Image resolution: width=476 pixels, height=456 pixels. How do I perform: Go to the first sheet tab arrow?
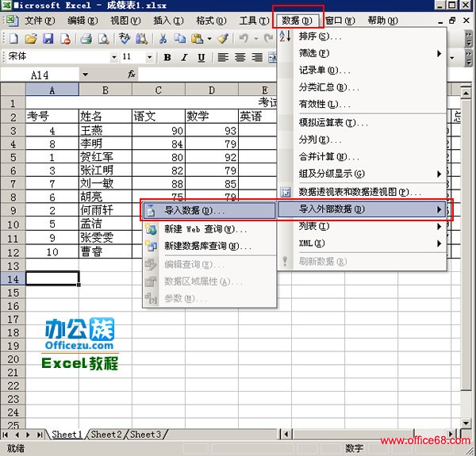[6, 435]
